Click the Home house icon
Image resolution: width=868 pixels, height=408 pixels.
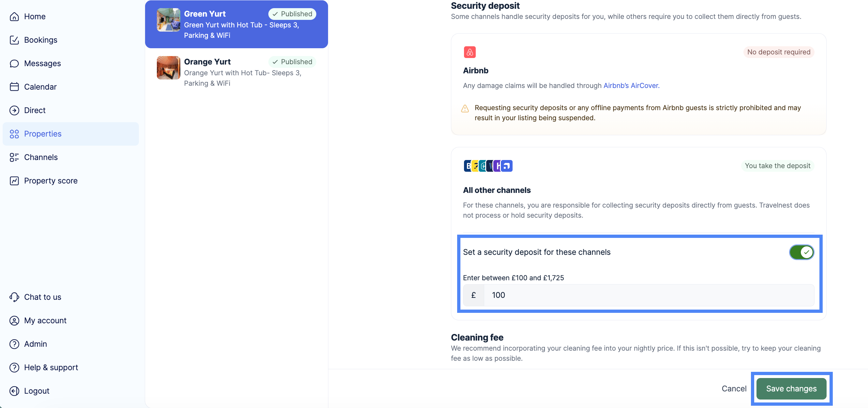(14, 17)
